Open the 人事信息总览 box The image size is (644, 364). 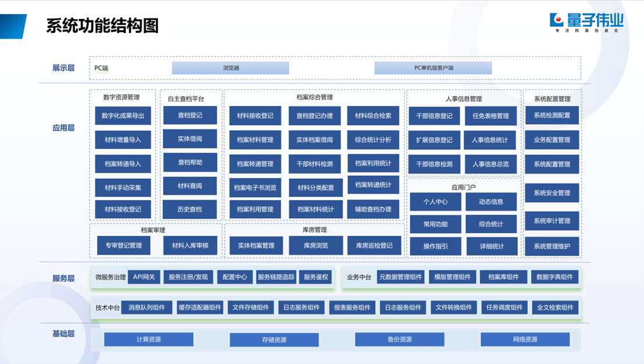[491, 164]
